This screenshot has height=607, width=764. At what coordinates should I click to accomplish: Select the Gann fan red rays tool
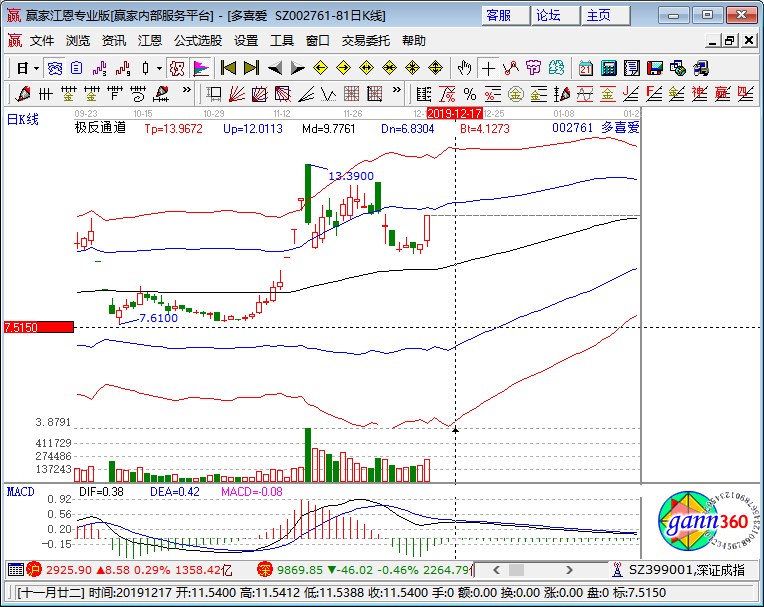pyautogui.click(x=237, y=94)
